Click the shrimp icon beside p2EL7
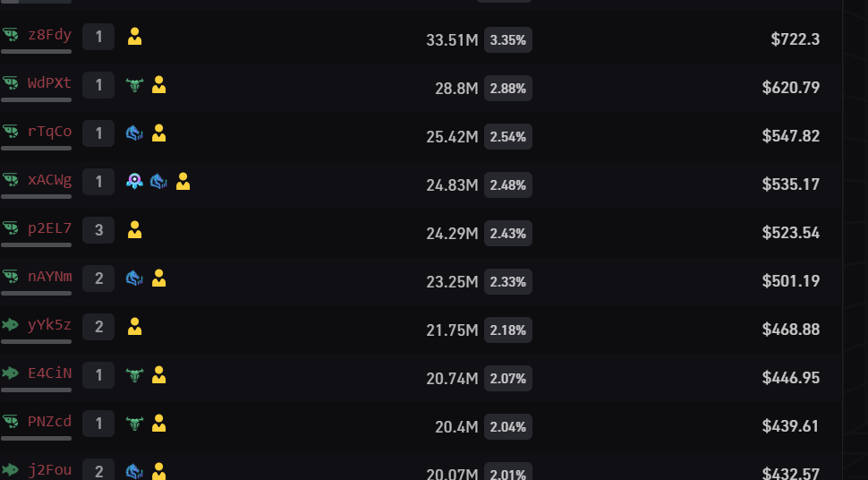Image resolution: width=868 pixels, height=480 pixels. tap(10, 227)
